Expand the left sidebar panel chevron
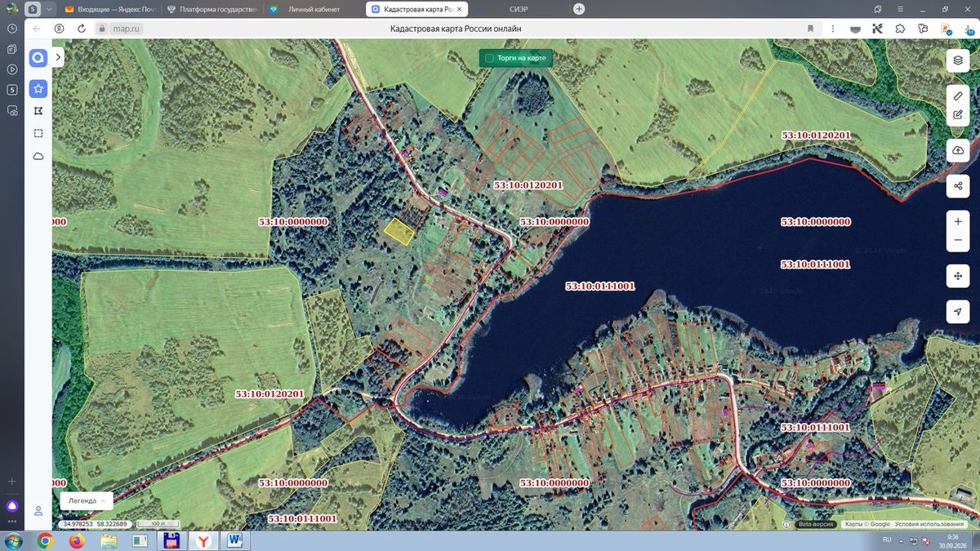The height and width of the screenshot is (551, 980). click(59, 59)
